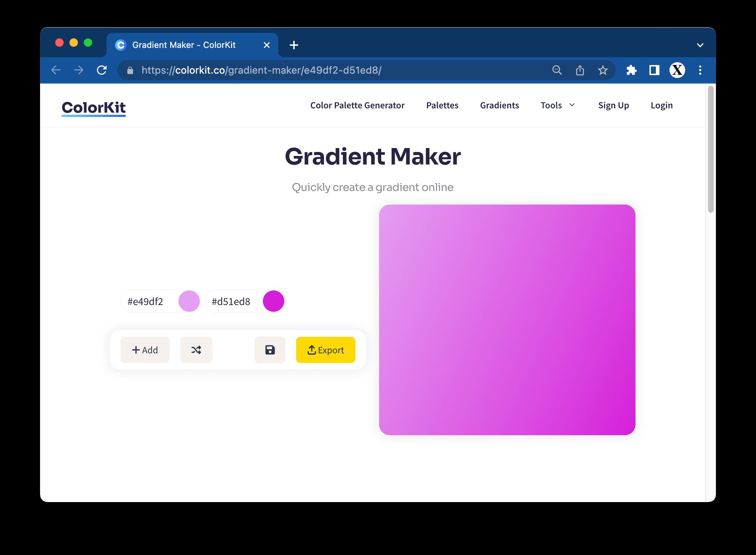Share this page via share icon
Viewport: 756px width, 555px height.
click(x=580, y=70)
